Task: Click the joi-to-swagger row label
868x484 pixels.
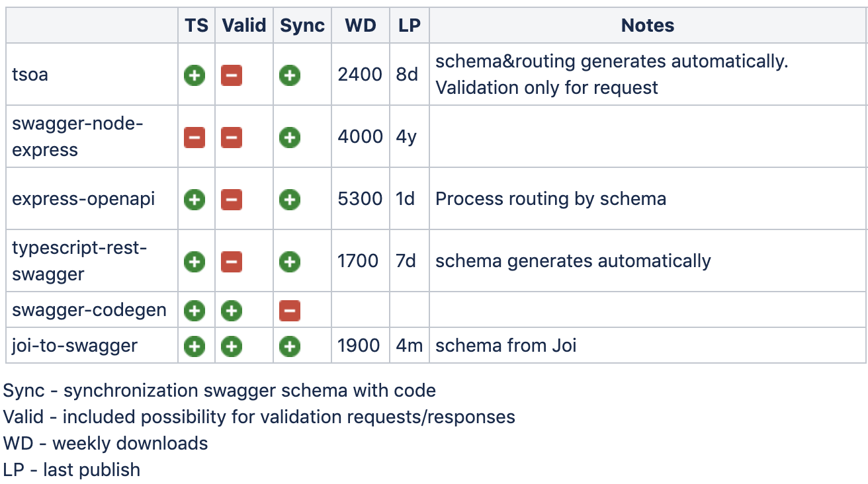Action: click(75, 345)
